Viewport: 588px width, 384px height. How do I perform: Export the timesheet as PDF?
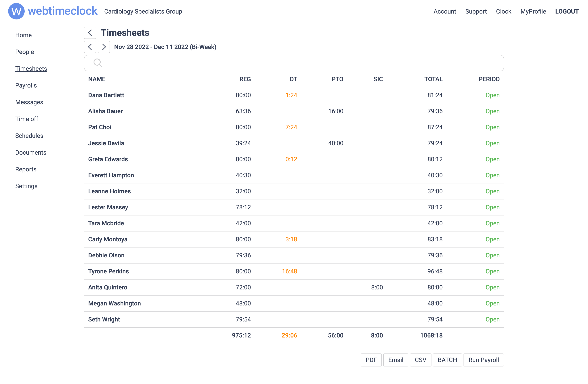371,360
